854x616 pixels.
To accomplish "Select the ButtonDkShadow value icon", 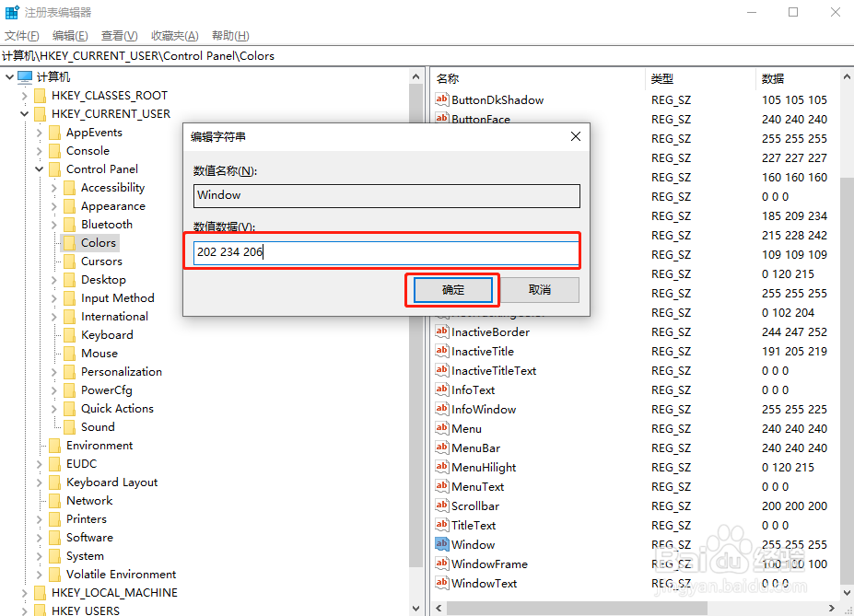I will 441,99.
